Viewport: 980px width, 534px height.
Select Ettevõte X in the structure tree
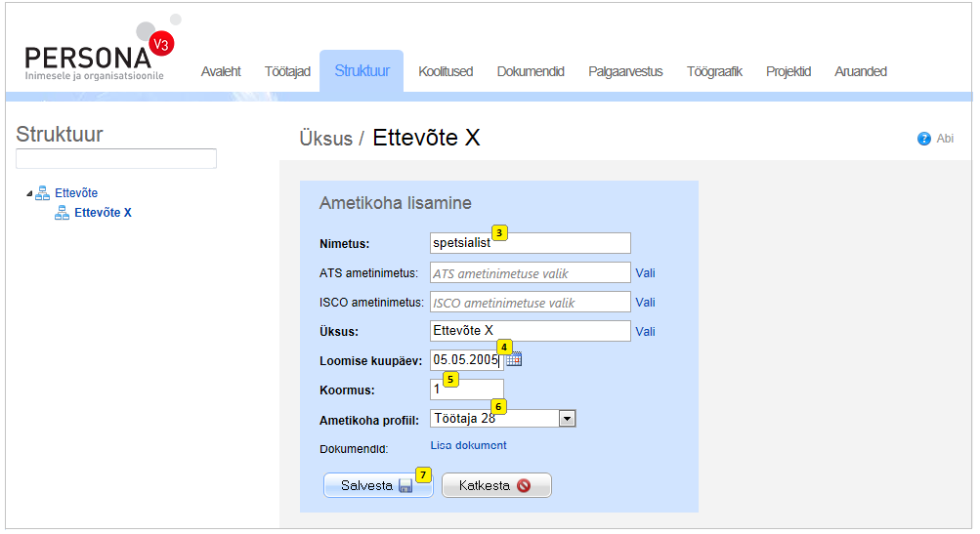[x=103, y=213]
